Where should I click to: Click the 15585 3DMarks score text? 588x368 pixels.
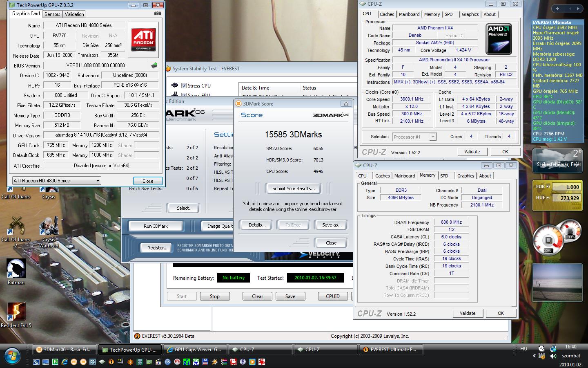point(293,135)
